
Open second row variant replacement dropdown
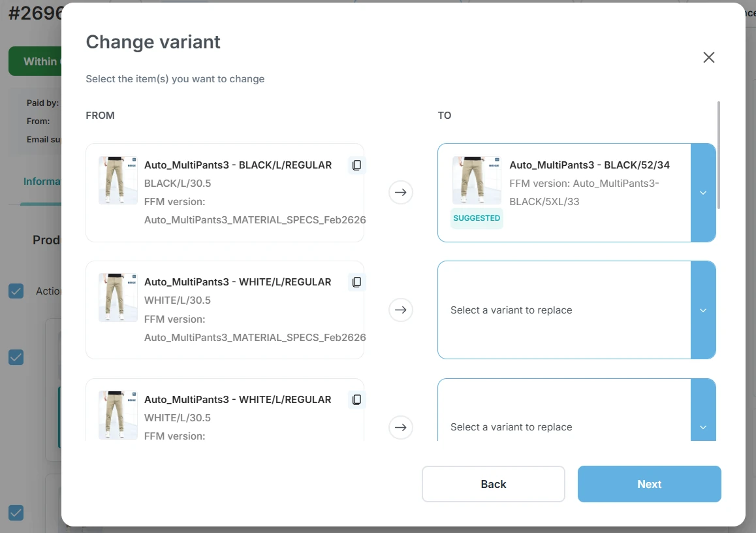[703, 310]
